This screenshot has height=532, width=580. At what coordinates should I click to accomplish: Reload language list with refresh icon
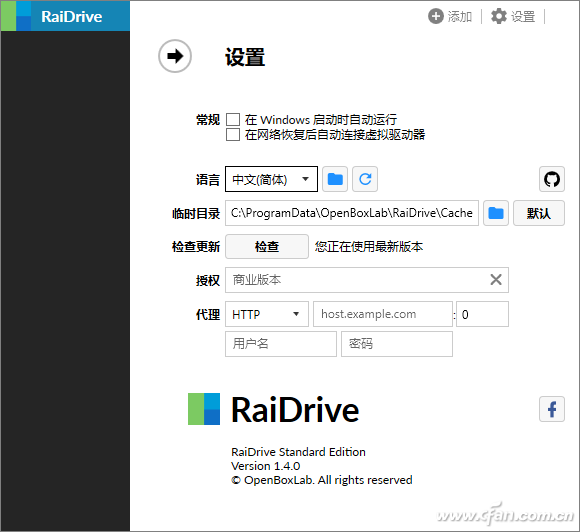365,179
